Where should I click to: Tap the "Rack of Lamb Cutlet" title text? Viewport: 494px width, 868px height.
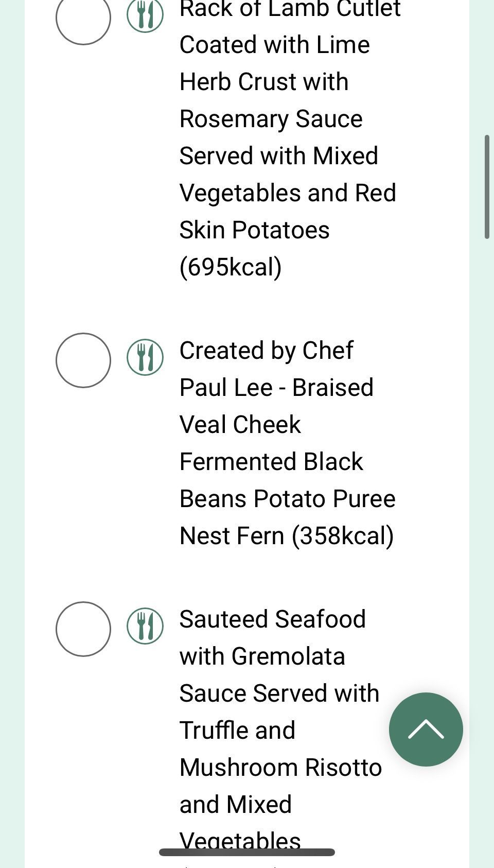(290, 9)
